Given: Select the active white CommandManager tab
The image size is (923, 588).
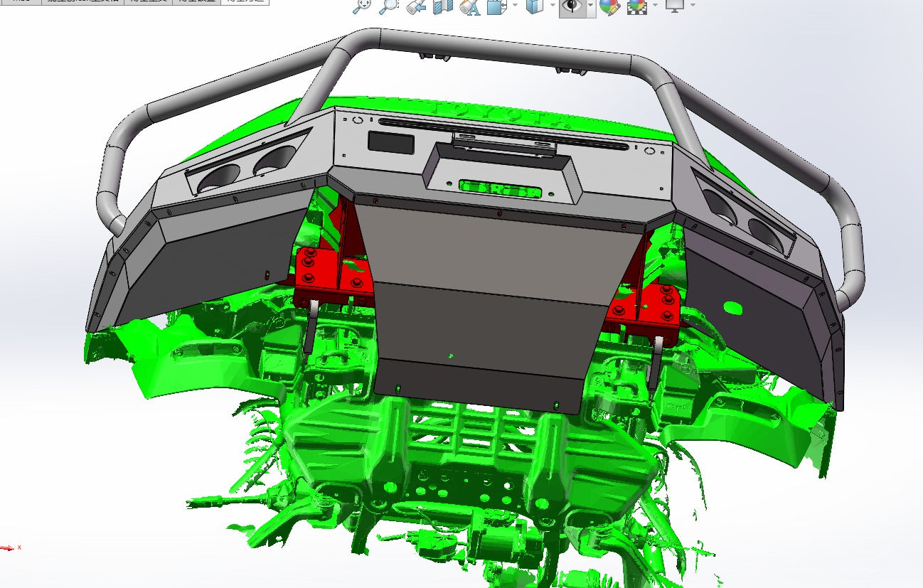Looking at the screenshot, I should tap(245, 2).
